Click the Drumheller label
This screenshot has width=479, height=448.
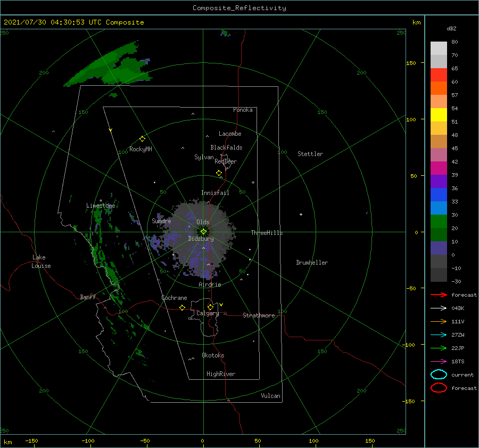(312, 263)
